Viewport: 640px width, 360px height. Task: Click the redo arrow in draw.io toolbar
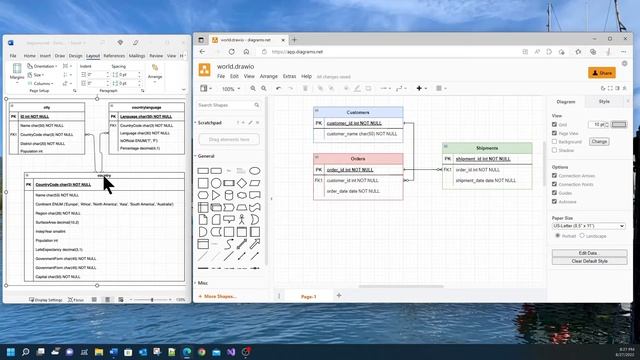(290, 88)
